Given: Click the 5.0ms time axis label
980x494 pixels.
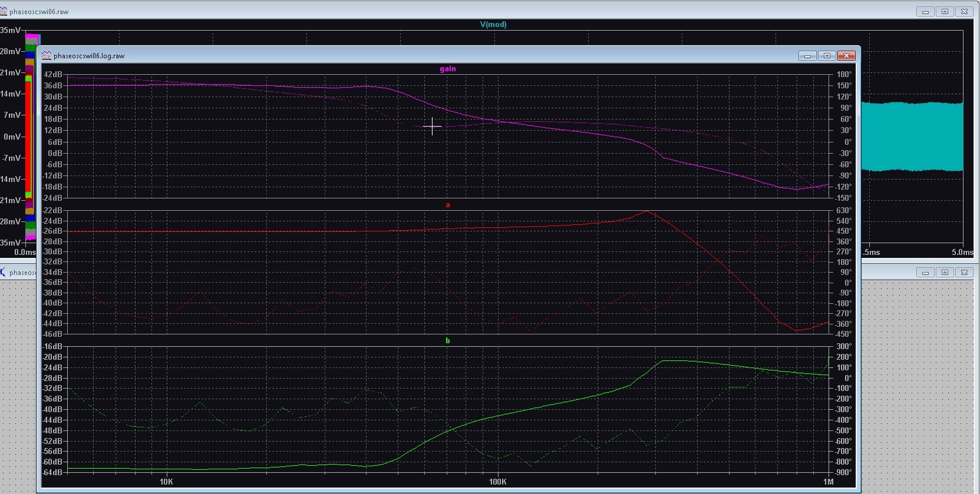Looking at the screenshot, I should tap(962, 252).
